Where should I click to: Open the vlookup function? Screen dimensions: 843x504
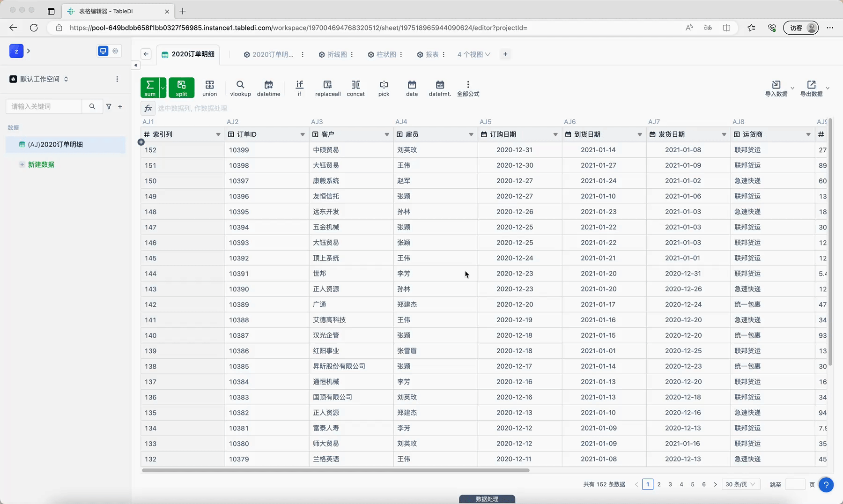point(240,88)
